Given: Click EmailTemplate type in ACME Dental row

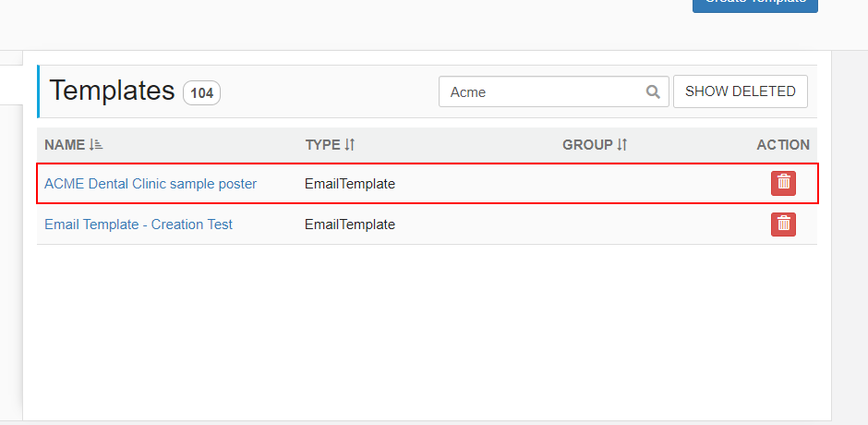Looking at the screenshot, I should (350, 184).
